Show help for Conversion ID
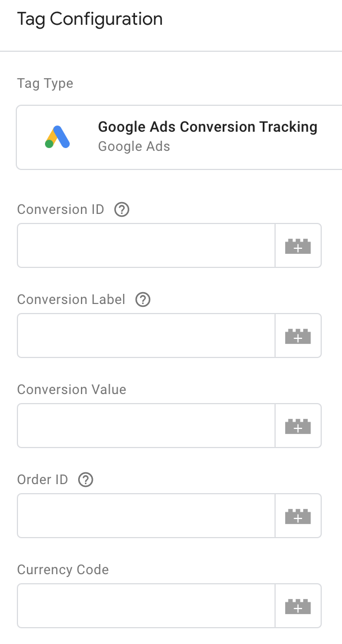Image resolution: width=342 pixels, height=644 pixels. tap(121, 210)
